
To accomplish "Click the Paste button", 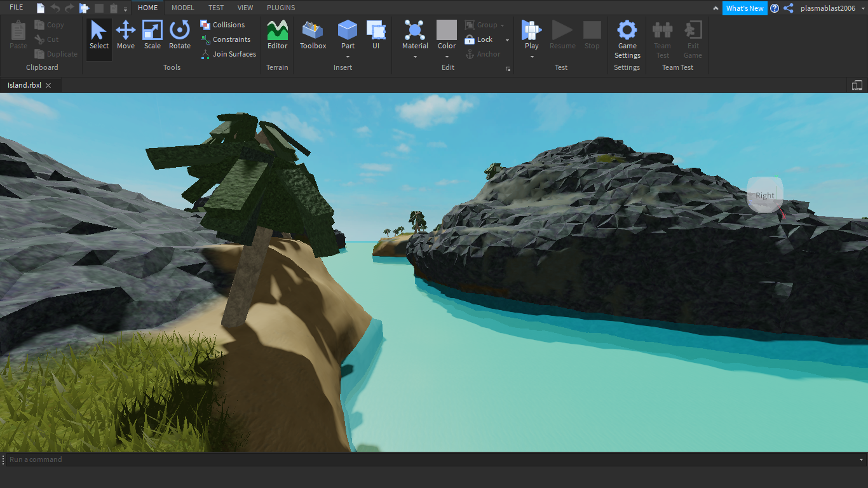I will [x=18, y=35].
